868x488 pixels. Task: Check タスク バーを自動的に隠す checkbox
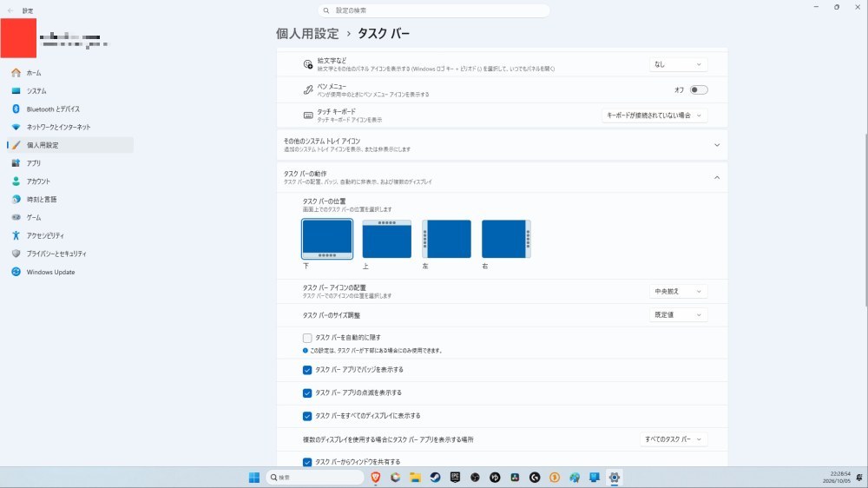[x=307, y=338]
